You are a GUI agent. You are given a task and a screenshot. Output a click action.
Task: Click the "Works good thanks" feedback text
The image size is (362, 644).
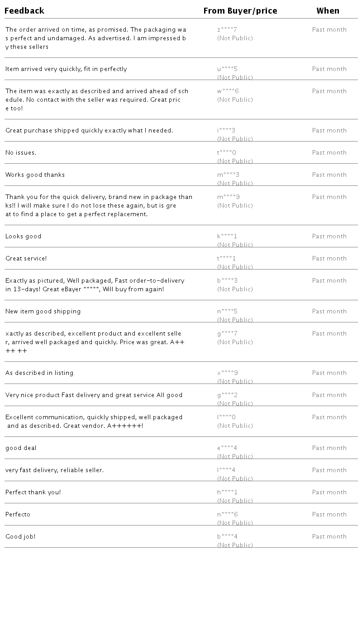click(x=35, y=175)
